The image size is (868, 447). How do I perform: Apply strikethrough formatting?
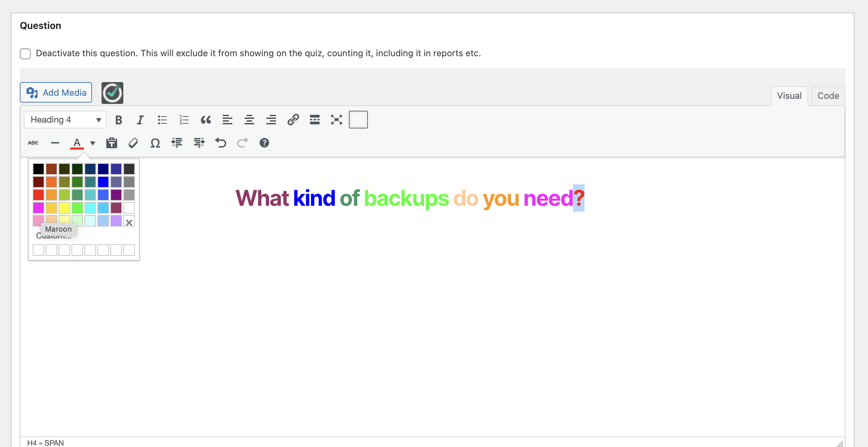[33, 143]
